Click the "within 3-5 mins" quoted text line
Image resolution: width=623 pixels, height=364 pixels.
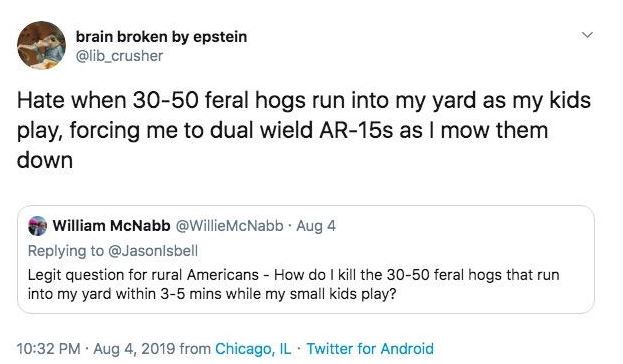[x=212, y=294]
